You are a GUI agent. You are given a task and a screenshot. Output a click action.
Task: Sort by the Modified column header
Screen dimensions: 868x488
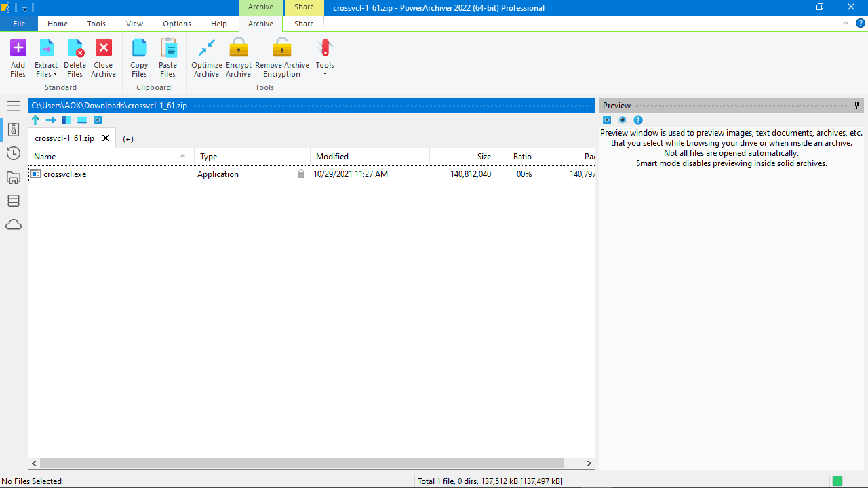[x=370, y=157]
